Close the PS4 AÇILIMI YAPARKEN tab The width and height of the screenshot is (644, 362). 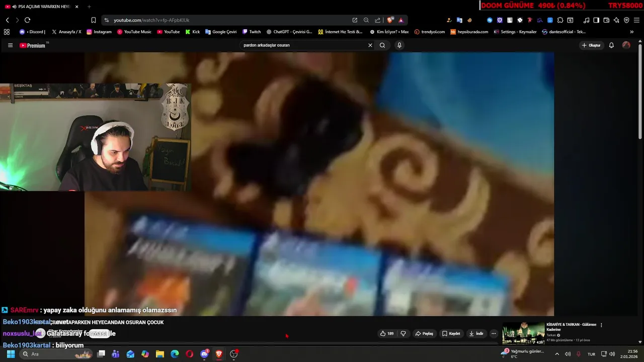click(x=76, y=7)
